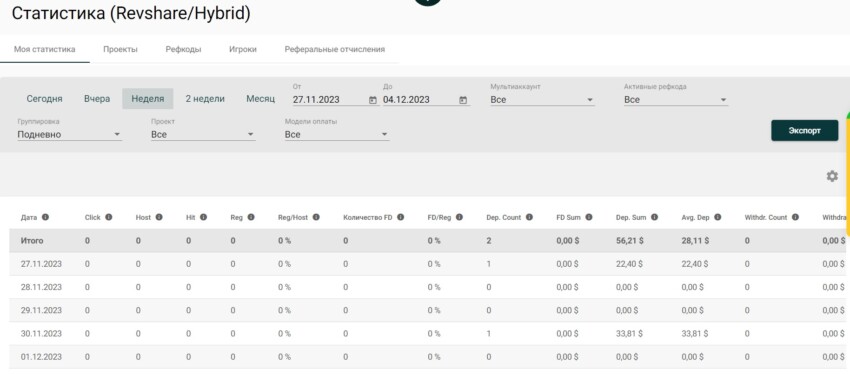Sort by the Dep. Sum column header
Image resolution: width=850 pixels, height=375 pixels.
[631, 217]
